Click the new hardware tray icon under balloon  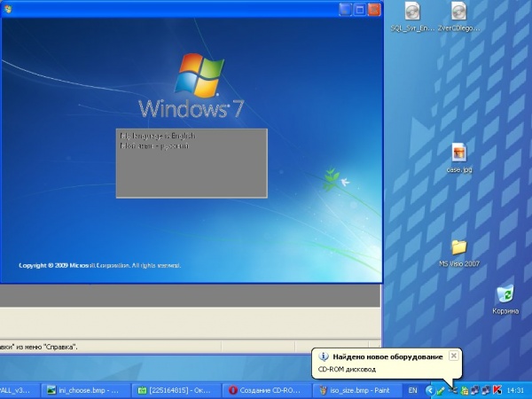click(453, 390)
